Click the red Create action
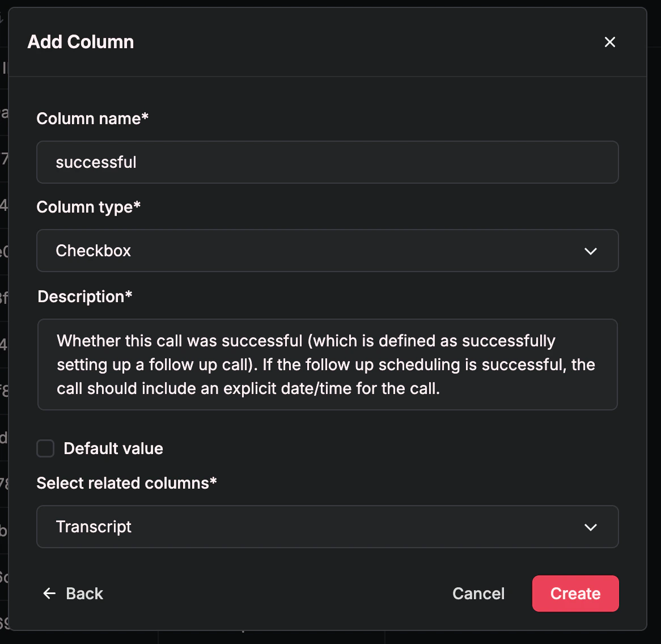661x644 pixels. tap(575, 594)
